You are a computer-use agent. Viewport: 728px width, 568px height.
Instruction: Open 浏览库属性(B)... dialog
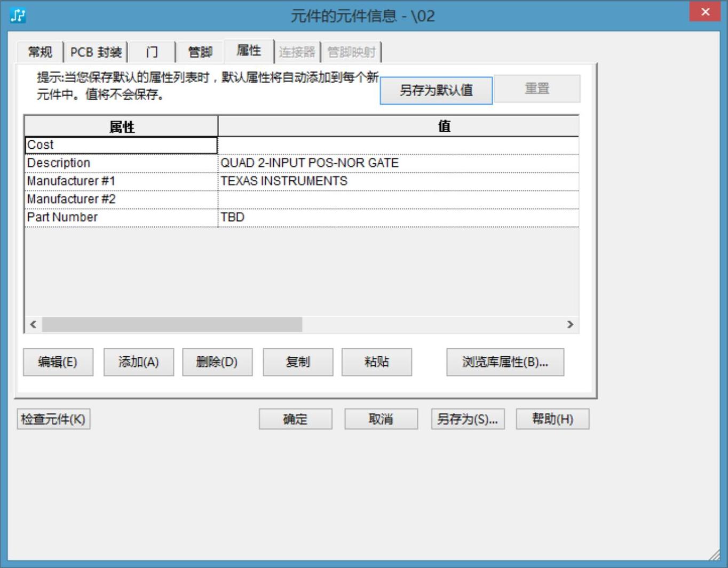505,362
